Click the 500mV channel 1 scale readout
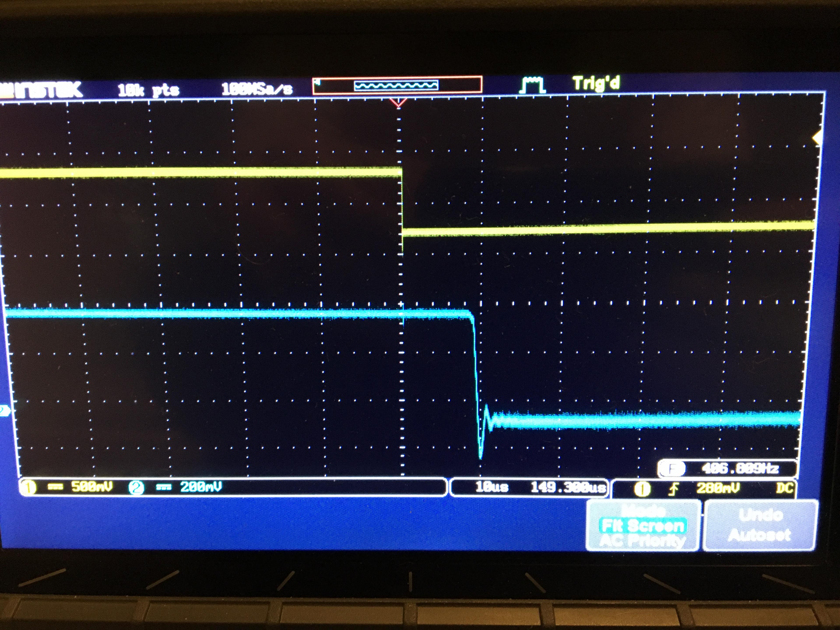 coord(92,487)
